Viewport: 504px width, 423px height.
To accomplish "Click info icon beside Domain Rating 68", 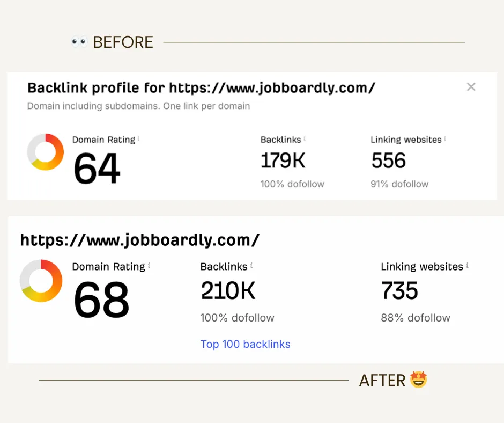I will coord(149,266).
